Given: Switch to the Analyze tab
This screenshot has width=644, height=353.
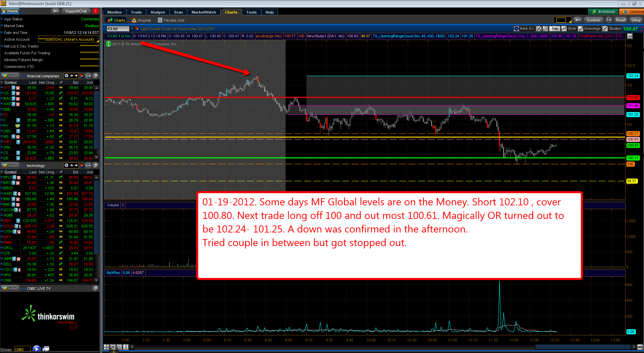Looking at the screenshot, I should 158,12.
